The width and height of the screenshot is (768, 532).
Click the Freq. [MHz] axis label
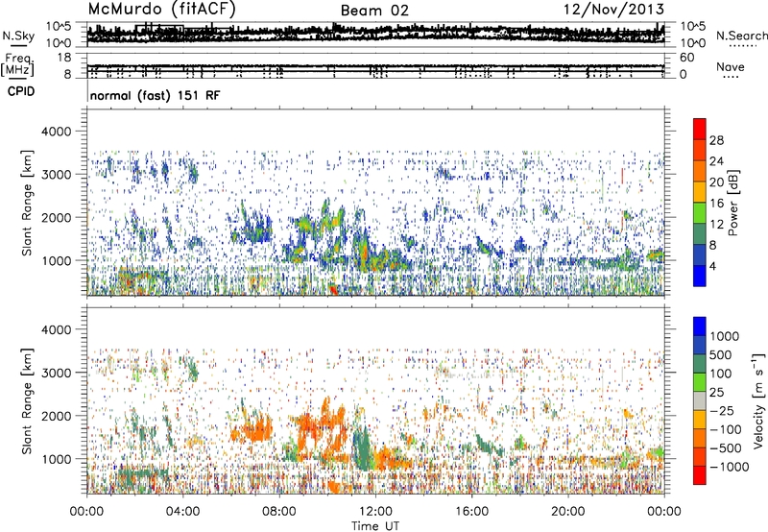tap(18, 65)
